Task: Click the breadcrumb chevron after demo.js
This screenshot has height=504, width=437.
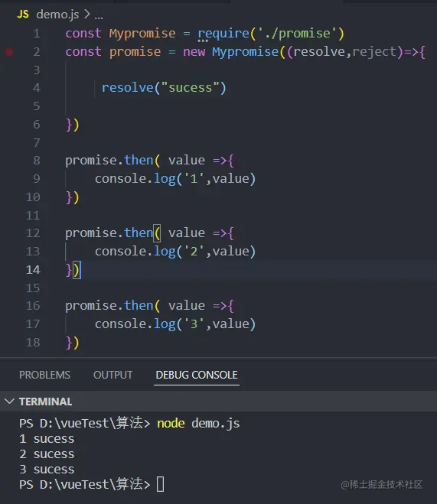Action: pos(86,14)
